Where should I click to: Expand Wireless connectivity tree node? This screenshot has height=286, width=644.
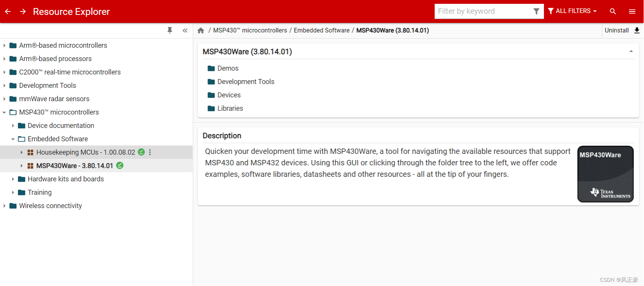pyautogui.click(x=4, y=206)
